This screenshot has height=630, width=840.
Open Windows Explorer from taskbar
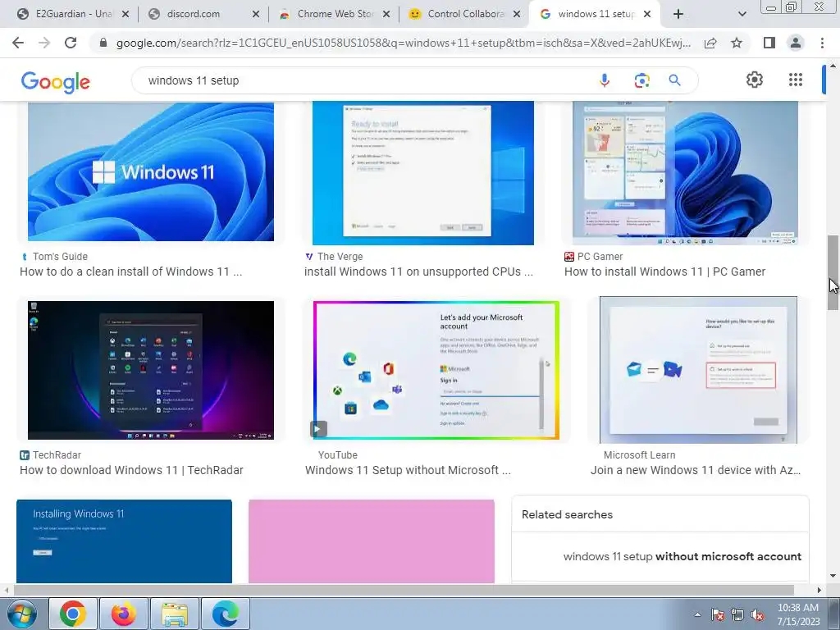click(x=175, y=614)
